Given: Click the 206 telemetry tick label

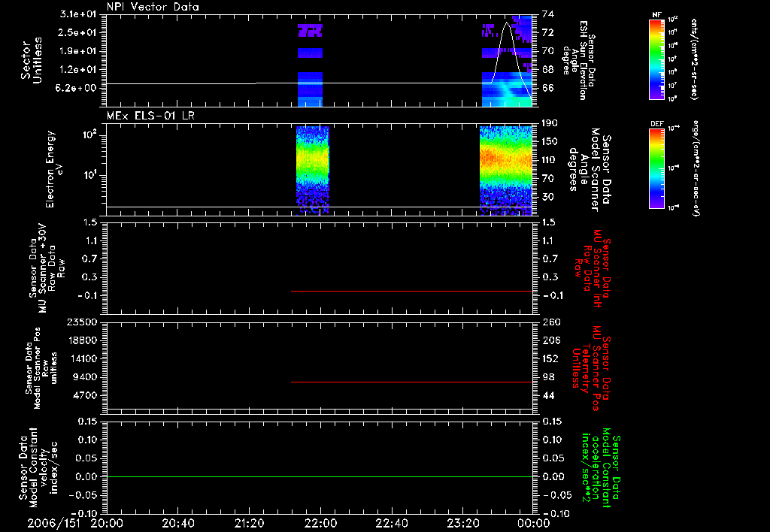Looking at the screenshot, I should (x=550, y=340).
